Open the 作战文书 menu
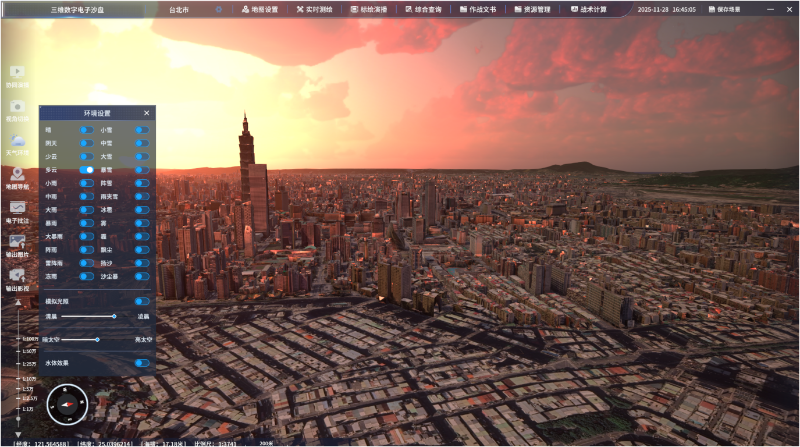 (x=478, y=9)
